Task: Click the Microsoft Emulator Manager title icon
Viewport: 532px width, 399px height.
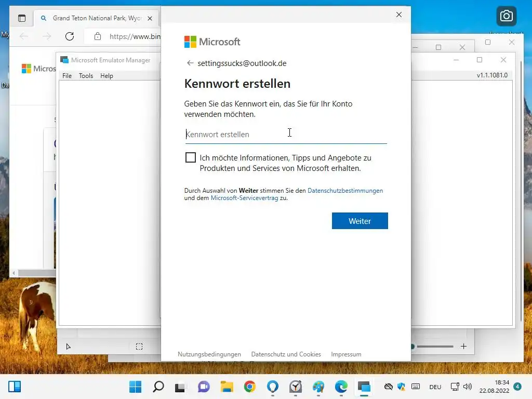Action: pyautogui.click(x=64, y=60)
